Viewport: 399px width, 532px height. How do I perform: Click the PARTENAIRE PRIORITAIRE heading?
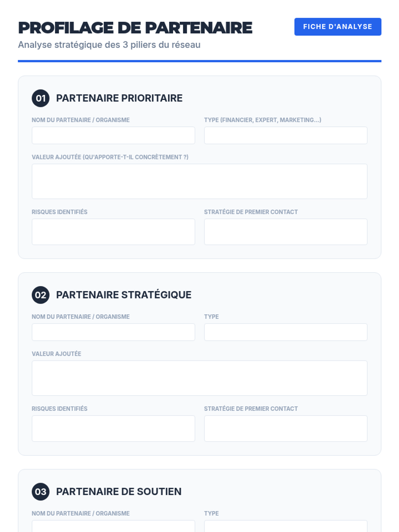(119, 98)
